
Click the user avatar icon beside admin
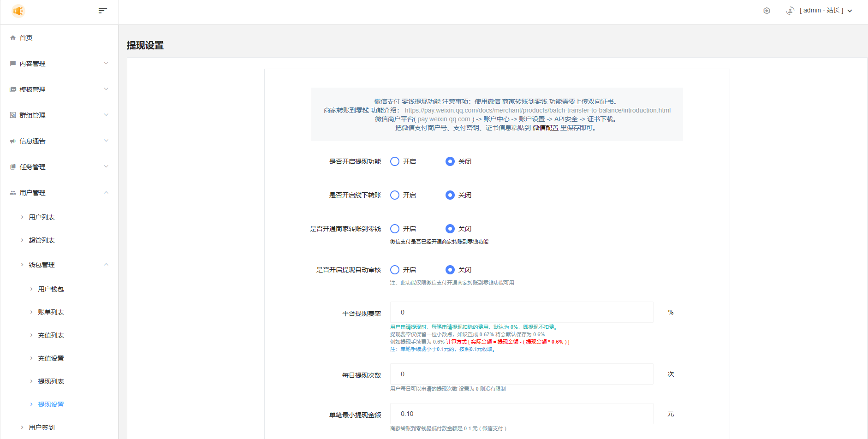coord(790,11)
